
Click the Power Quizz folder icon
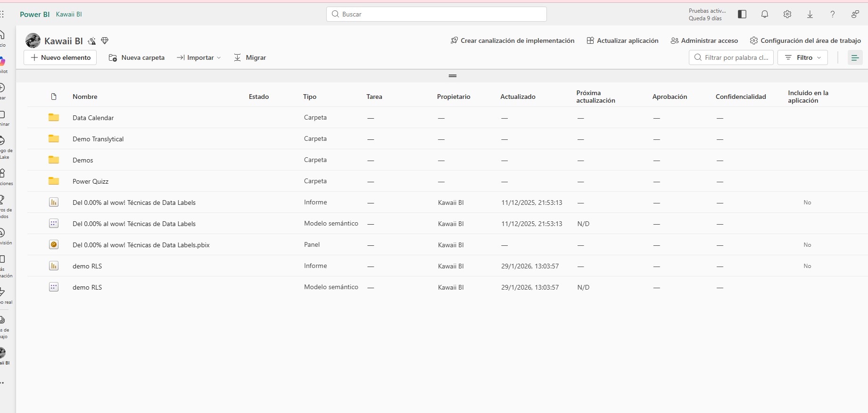(x=54, y=181)
